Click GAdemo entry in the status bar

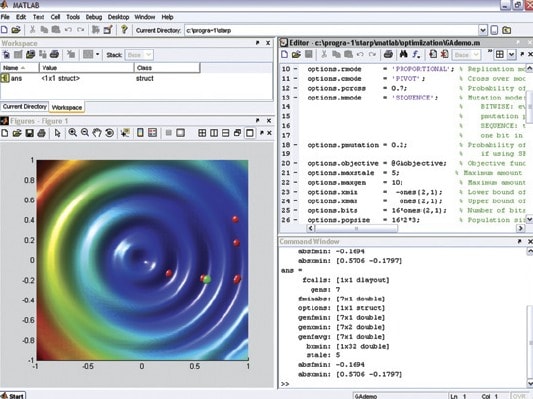click(365, 396)
